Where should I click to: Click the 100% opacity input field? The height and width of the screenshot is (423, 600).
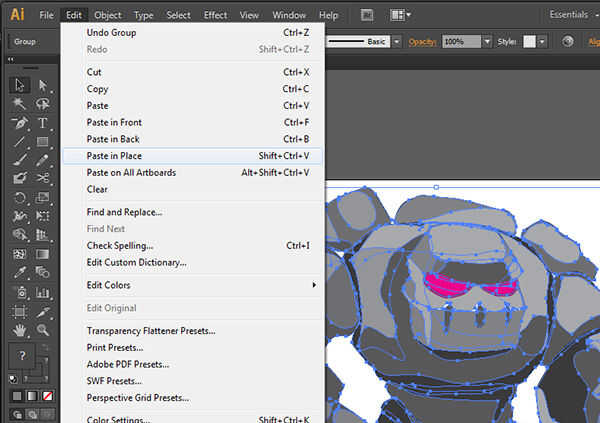click(461, 41)
